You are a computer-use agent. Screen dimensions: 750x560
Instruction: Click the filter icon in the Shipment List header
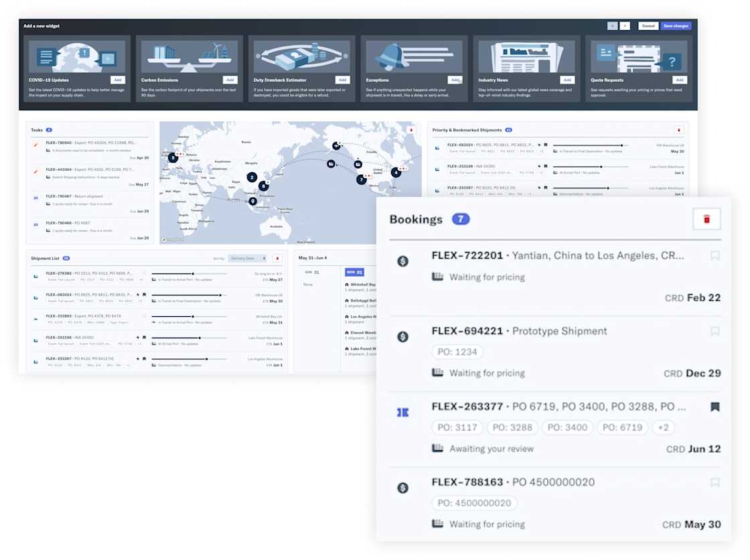pyautogui.click(x=277, y=258)
